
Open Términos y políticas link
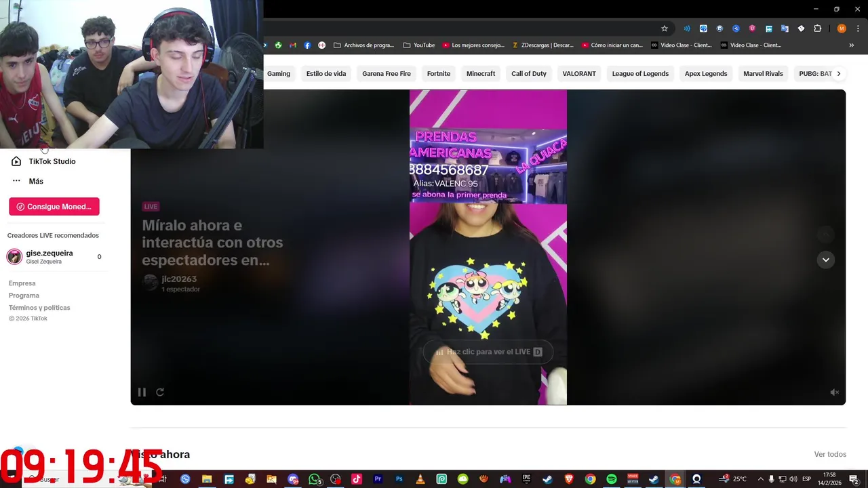(x=39, y=308)
